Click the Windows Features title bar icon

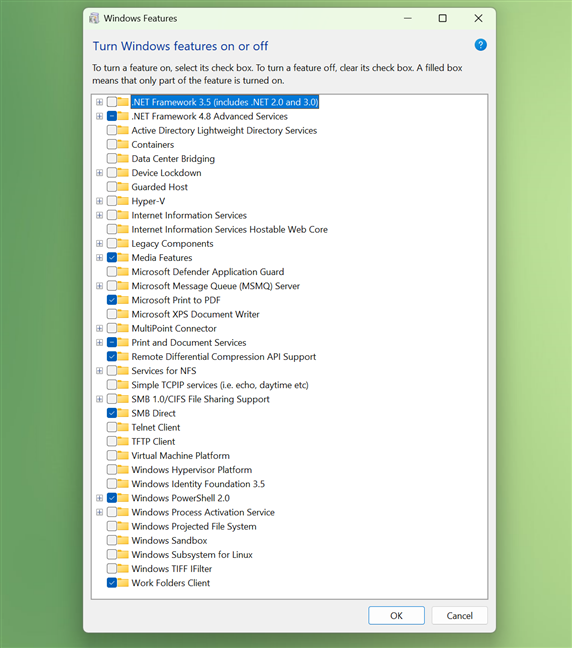pyautogui.click(x=94, y=18)
